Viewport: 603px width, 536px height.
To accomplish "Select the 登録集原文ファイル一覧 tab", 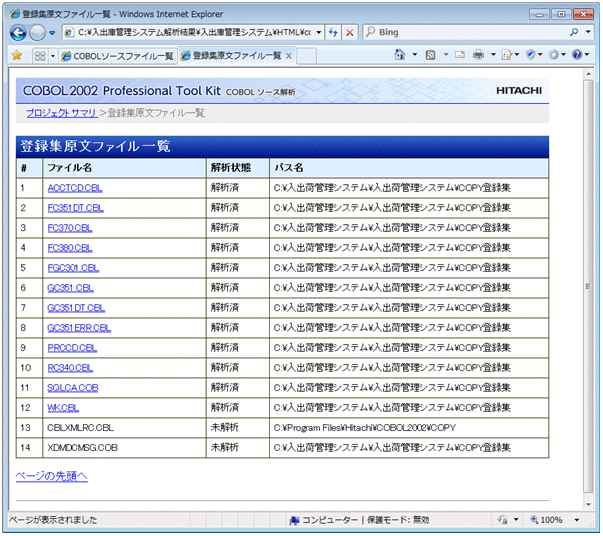I will coord(232,56).
